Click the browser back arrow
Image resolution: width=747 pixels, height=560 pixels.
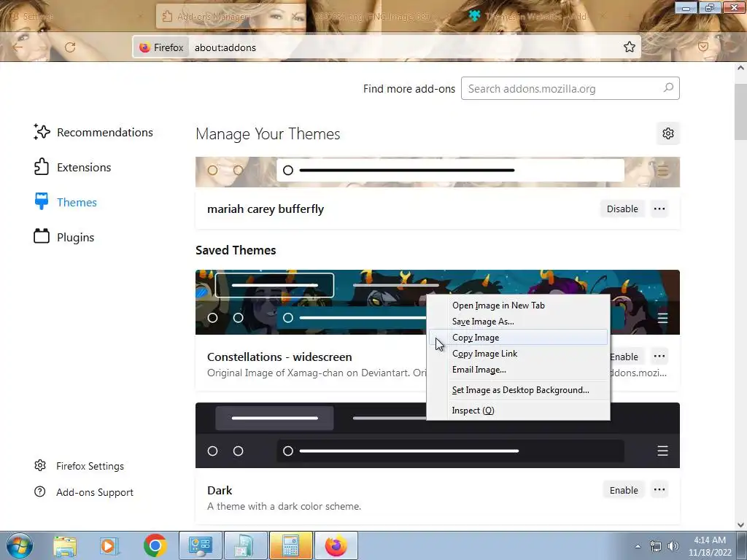[18, 47]
